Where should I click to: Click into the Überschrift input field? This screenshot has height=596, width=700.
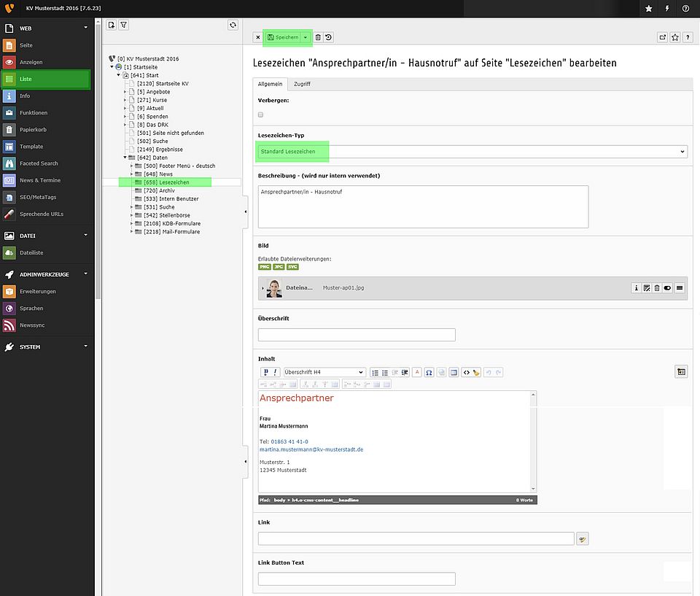tap(357, 335)
